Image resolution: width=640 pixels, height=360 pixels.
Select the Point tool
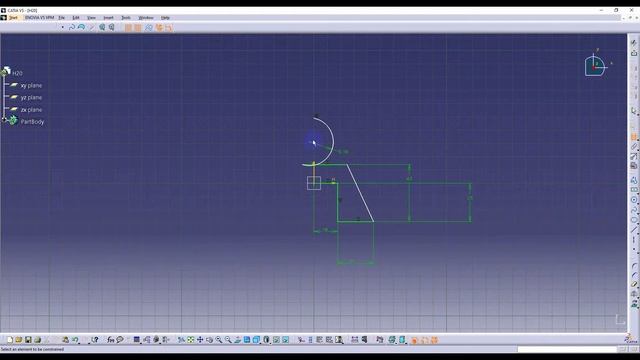tap(634, 249)
